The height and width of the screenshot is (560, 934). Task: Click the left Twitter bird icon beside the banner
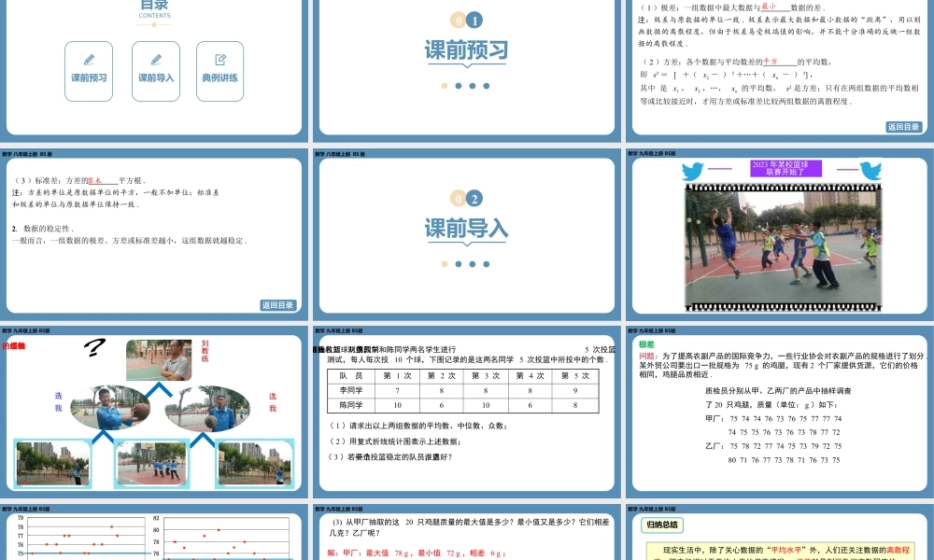click(x=692, y=170)
